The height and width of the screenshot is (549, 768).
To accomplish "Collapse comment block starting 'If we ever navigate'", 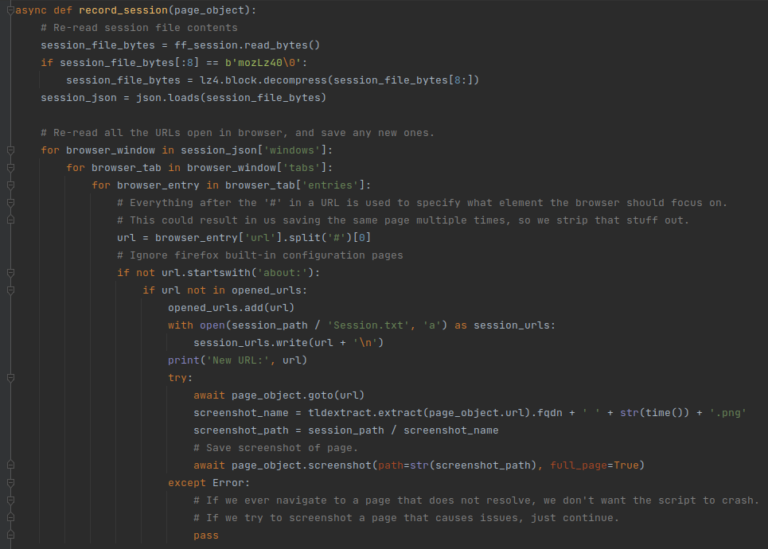I will 10,501.
